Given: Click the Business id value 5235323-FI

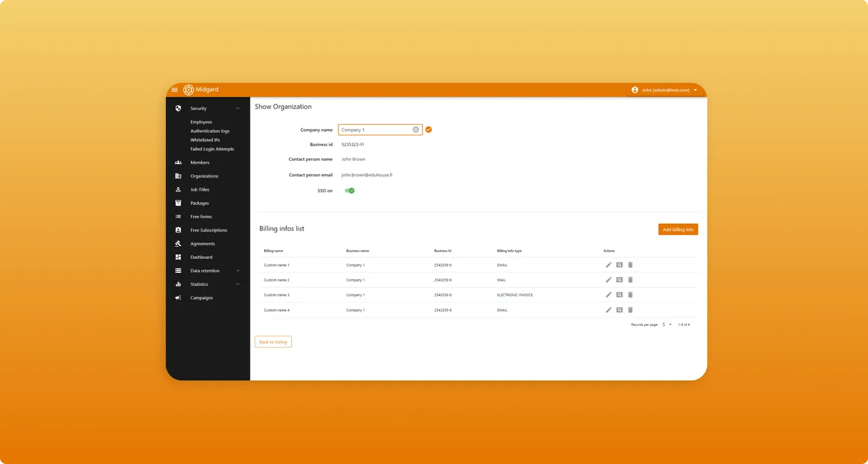Looking at the screenshot, I should point(353,145).
